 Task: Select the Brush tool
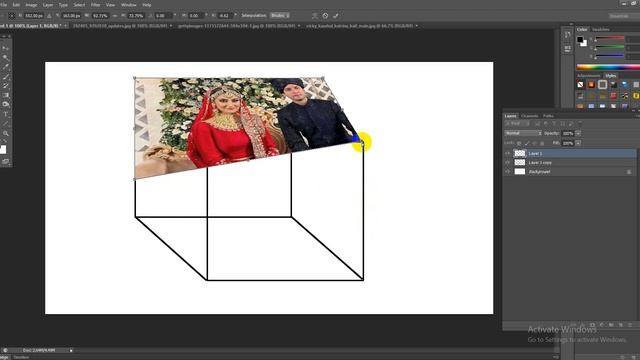pos(6,76)
